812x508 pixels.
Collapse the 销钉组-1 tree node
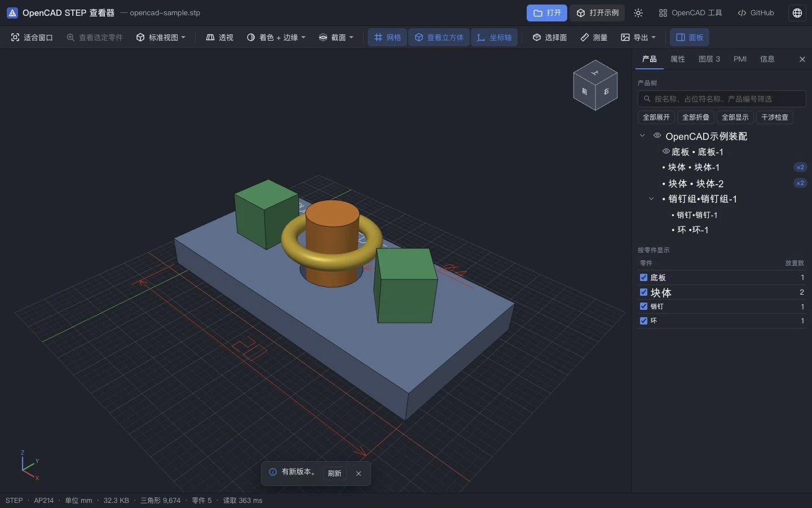pyautogui.click(x=651, y=199)
